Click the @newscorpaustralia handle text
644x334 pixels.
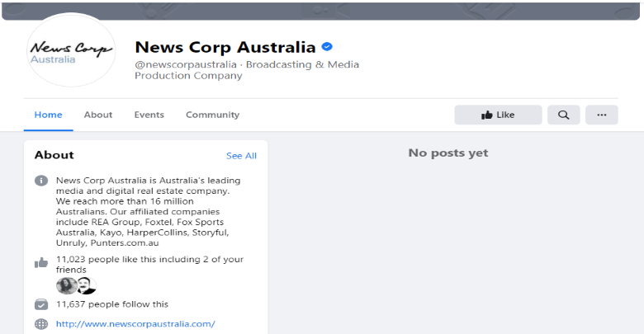[x=186, y=64]
